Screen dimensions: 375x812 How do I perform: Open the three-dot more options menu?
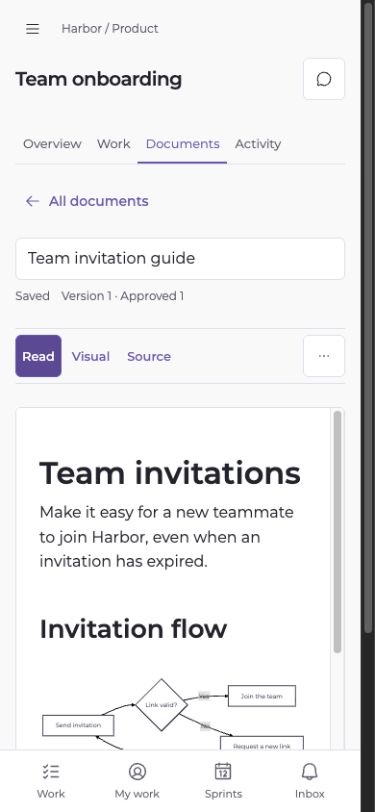coord(324,356)
